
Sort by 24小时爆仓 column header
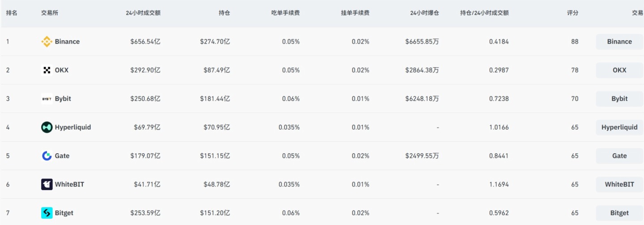click(424, 13)
